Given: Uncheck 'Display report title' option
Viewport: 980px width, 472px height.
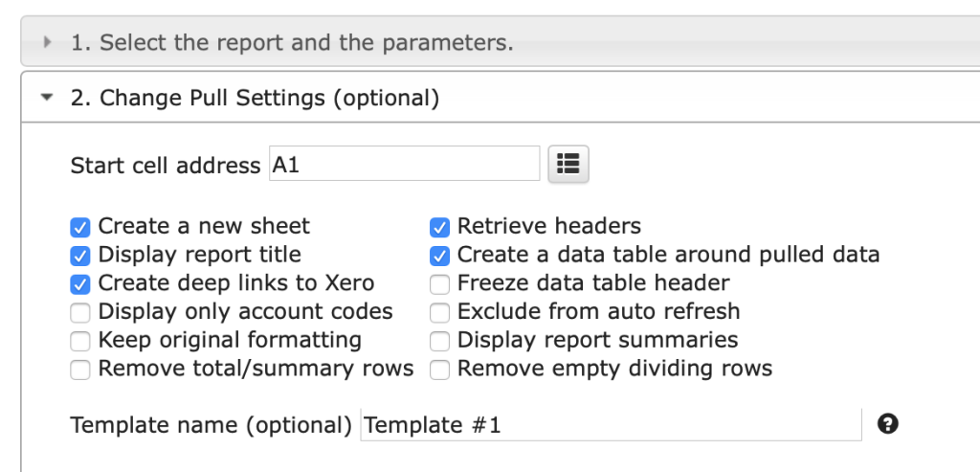Looking at the screenshot, I should 80,256.
